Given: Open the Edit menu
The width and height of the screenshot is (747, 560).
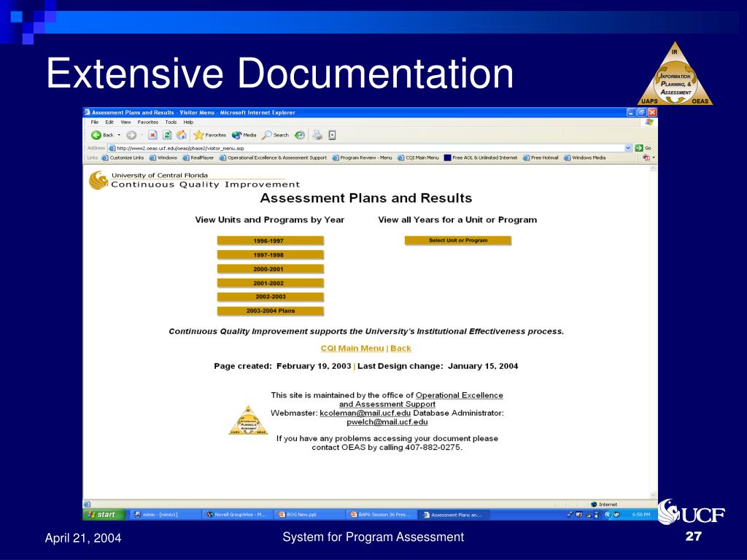Looking at the screenshot, I should tap(109, 122).
